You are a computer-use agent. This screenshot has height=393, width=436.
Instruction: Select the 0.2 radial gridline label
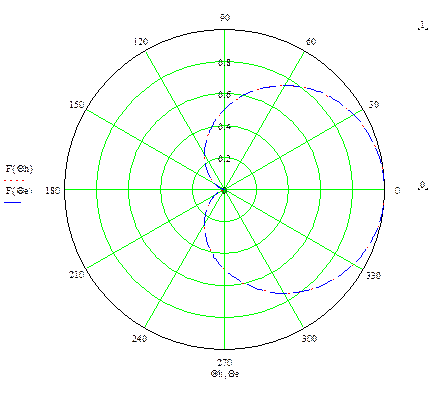coord(224,159)
